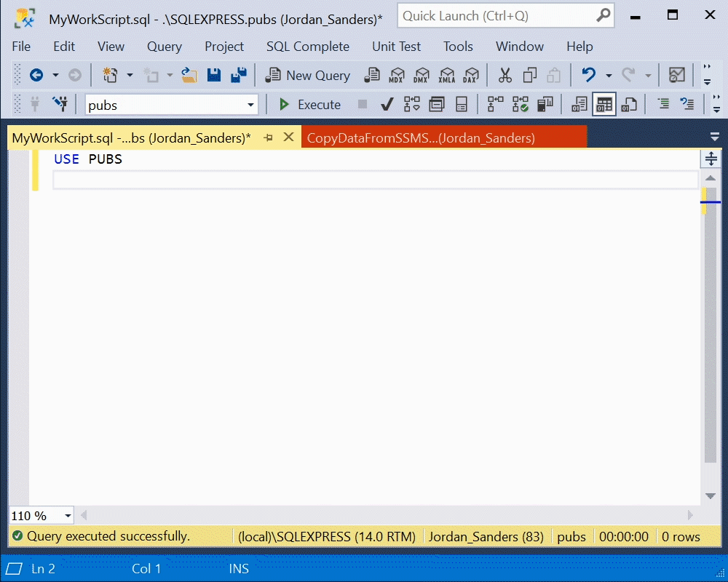728x582 pixels.
Task: Pin the MyWorkScript.sql tab
Action: click(x=269, y=137)
